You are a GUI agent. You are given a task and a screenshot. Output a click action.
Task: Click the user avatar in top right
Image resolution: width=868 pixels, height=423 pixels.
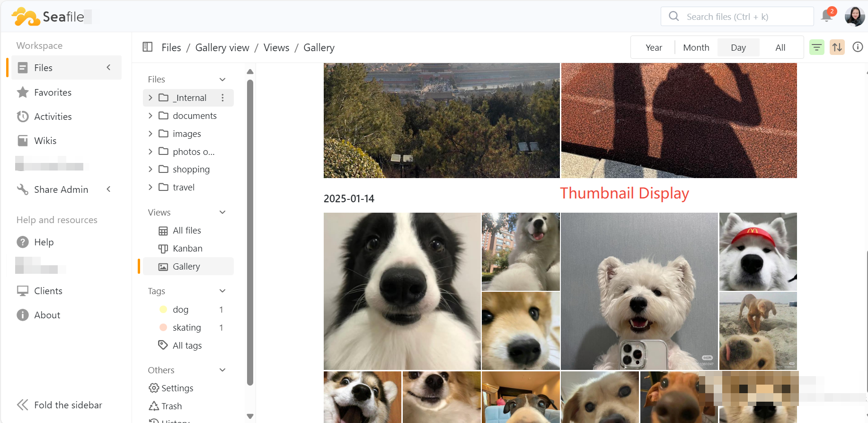[x=854, y=17]
